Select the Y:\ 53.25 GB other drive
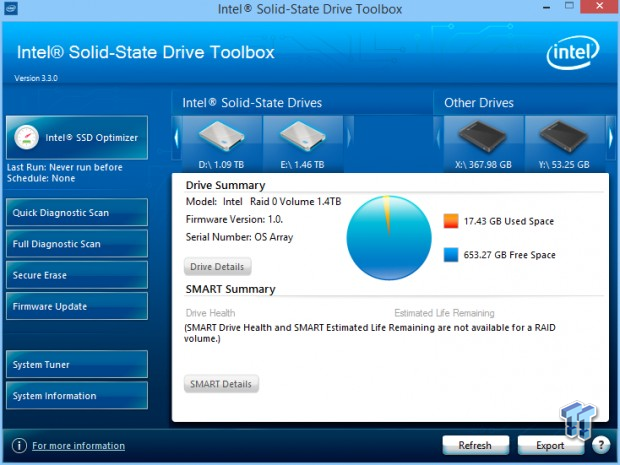Image resolution: width=620 pixels, height=465 pixels. (565, 144)
